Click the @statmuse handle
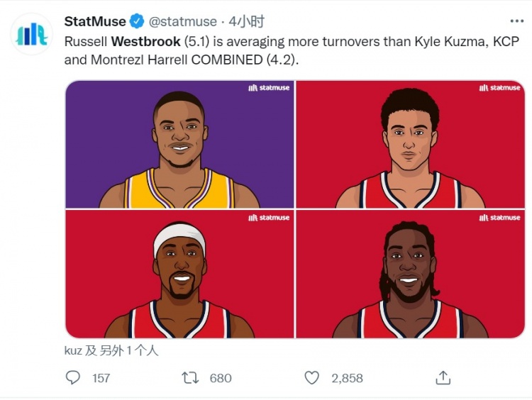This screenshot has height=400, width=532. pyautogui.click(x=182, y=22)
